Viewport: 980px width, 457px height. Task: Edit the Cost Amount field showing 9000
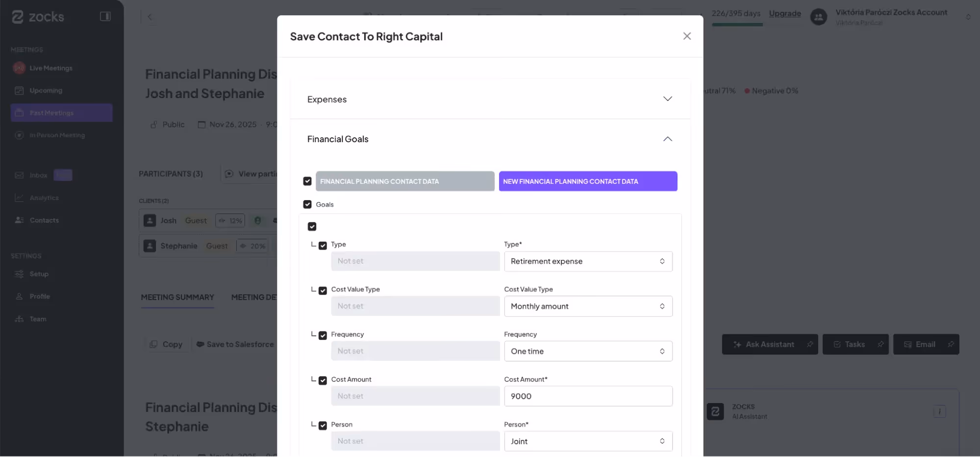click(588, 396)
